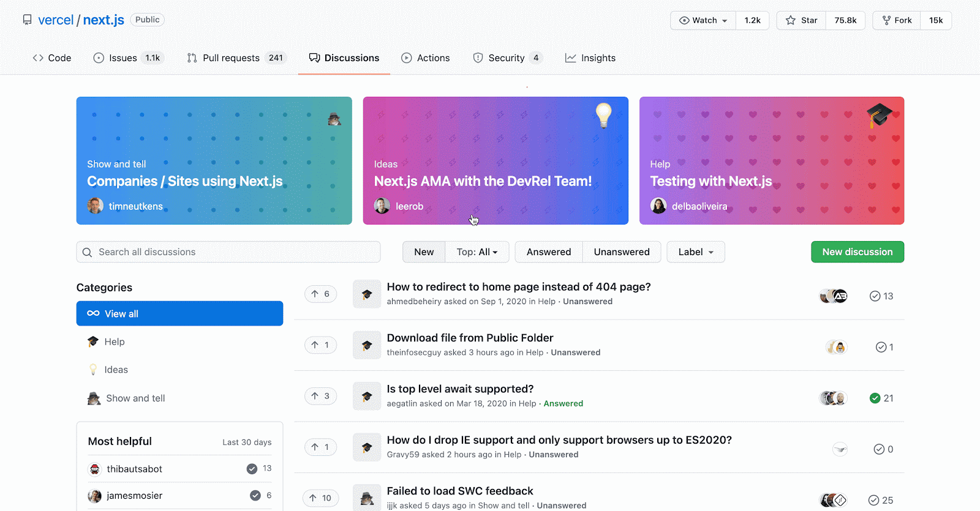Image resolution: width=980 pixels, height=511 pixels.
Task: Filter by Unanswered discussions
Action: pyautogui.click(x=622, y=252)
